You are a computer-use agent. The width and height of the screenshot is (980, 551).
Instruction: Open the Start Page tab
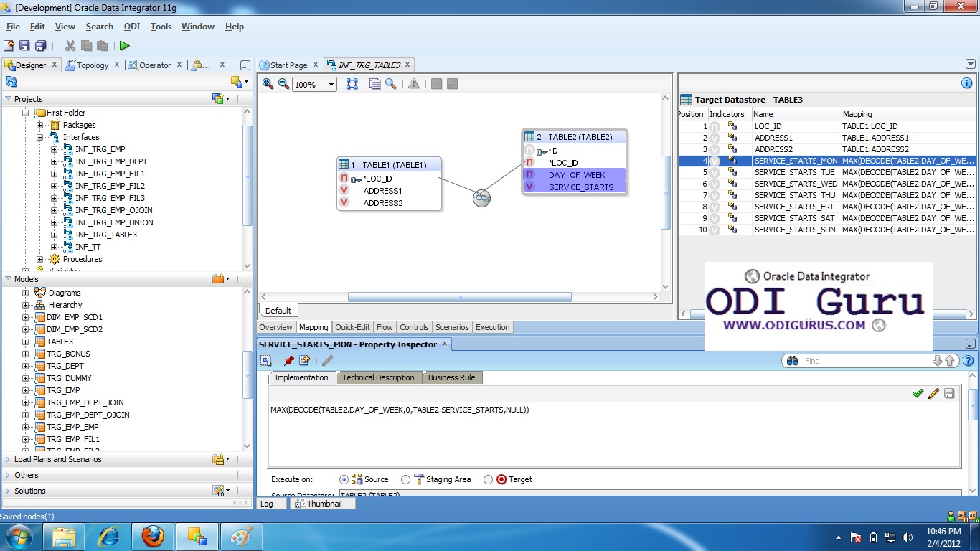click(288, 65)
